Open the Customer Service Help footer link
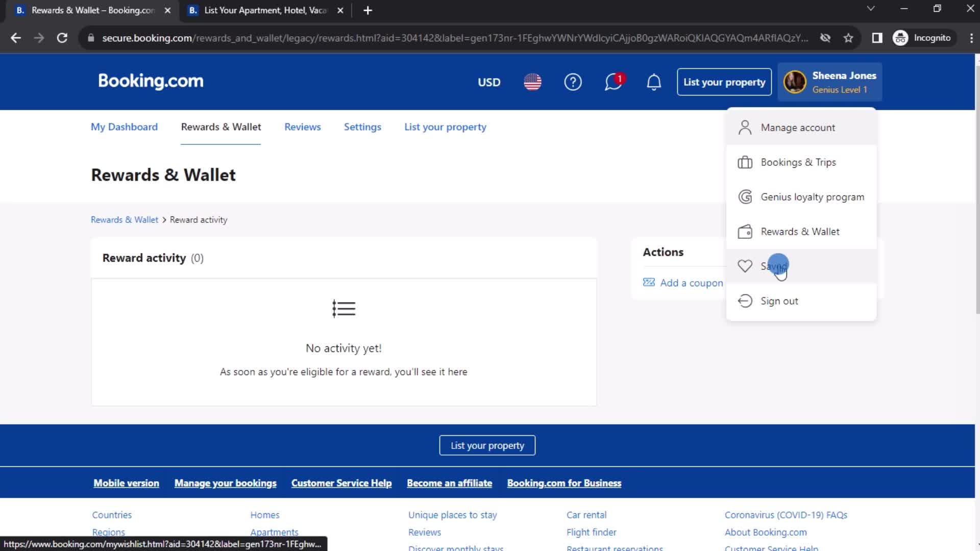 click(x=341, y=483)
